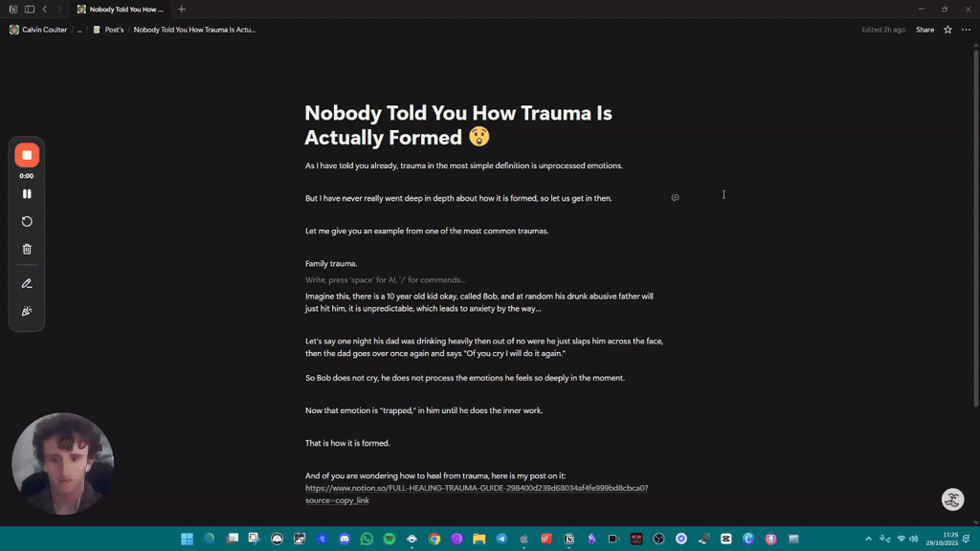Delete the current recording
This screenshot has height=551, width=980.
pos(27,249)
